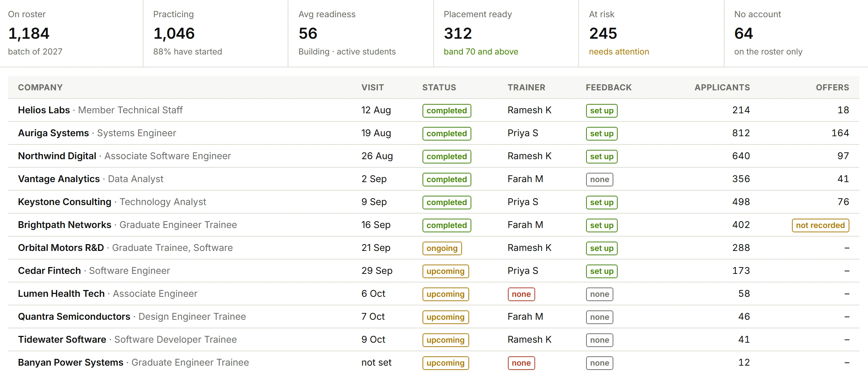Viewport: 868px width, 385px height.
Task: Click trainer Farah M in Brightpath Networks row
Action: pos(525,225)
